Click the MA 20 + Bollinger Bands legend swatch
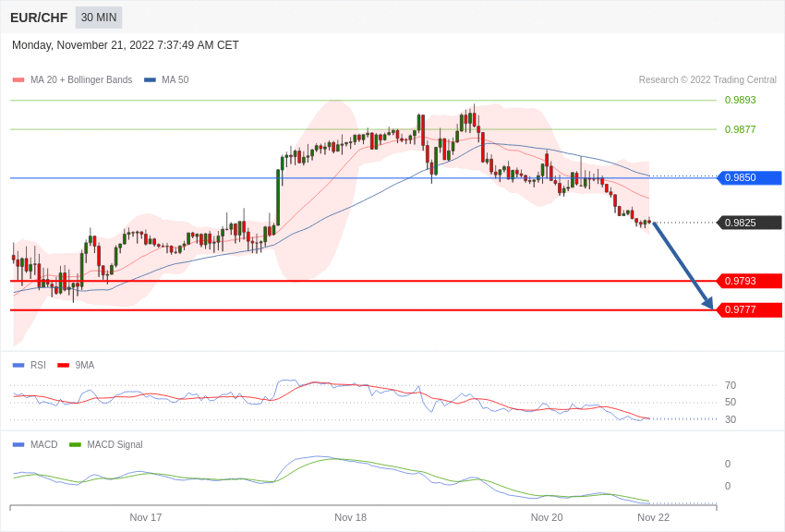Image resolution: width=785 pixels, height=532 pixels. (x=18, y=79)
